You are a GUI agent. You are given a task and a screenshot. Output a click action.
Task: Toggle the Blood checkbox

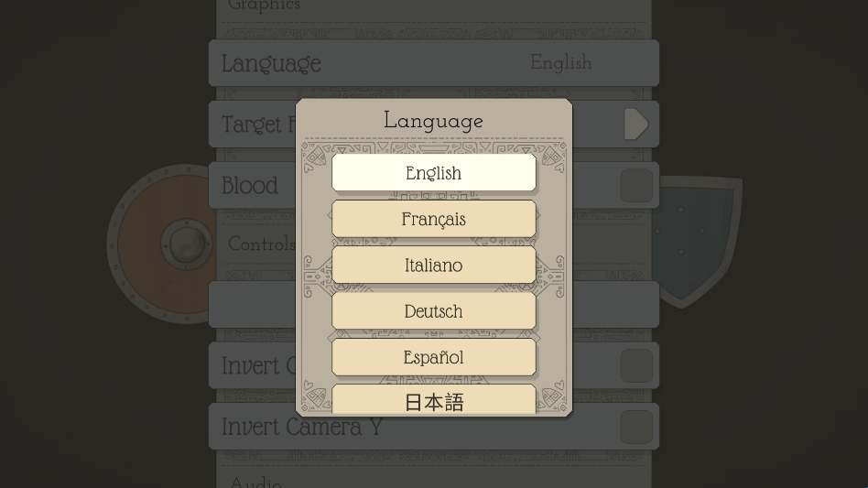click(635, 185)
